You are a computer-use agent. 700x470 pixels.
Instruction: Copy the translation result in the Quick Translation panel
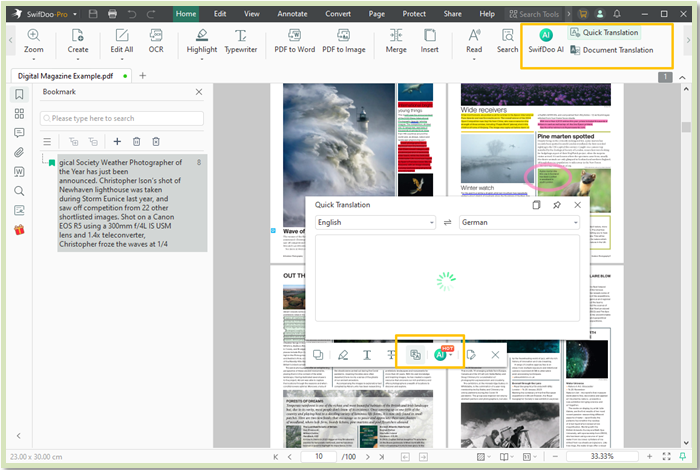(x=536, y=205)
